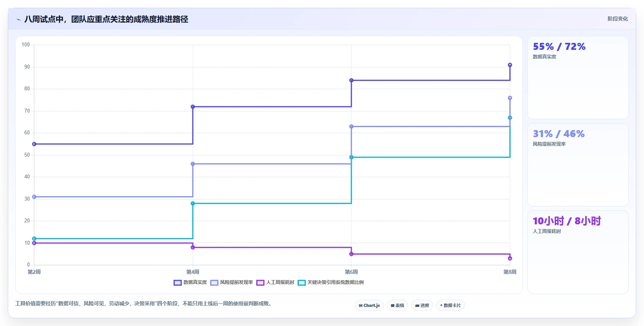This screenshot has width=644, height=326.
Task: Click the small icon before the chart title
Action: coord(18,19)
